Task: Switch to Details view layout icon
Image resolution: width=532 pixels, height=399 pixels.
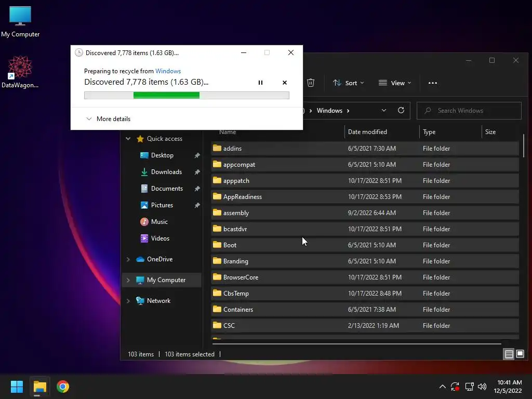Action: pyautogui.click(x=509, y=354)
